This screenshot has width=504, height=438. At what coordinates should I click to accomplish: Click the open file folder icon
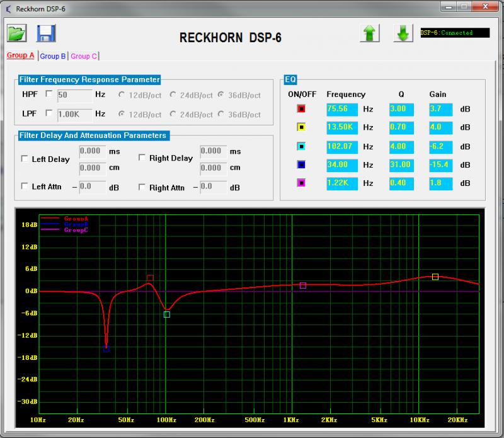pyautogui.click(x=17, y=33)
